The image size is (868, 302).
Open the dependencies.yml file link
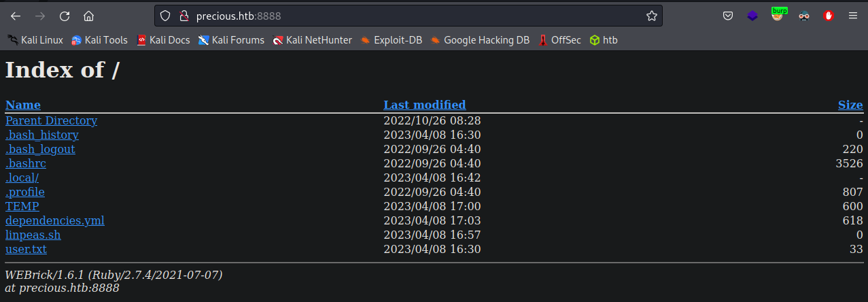click(x=54, y=221)
